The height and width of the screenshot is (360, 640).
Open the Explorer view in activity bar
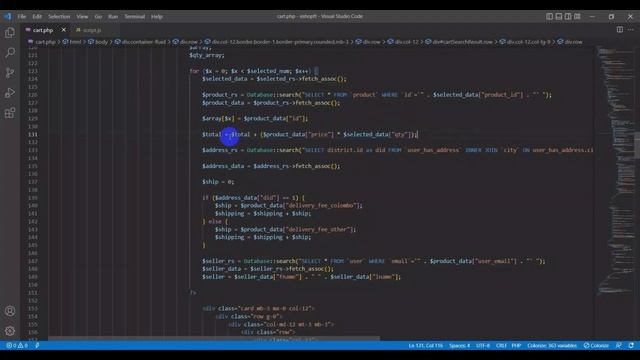pos(10,33)
